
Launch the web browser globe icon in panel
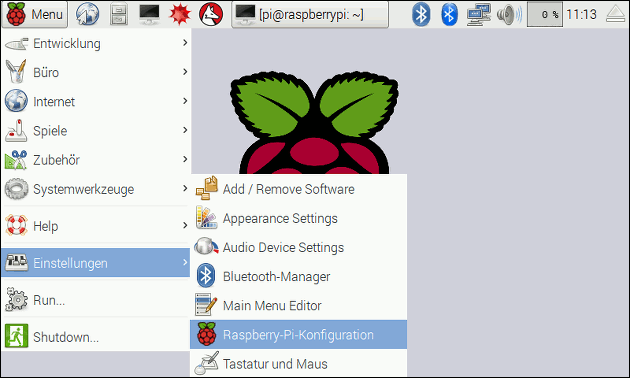[x=87, y=14]
